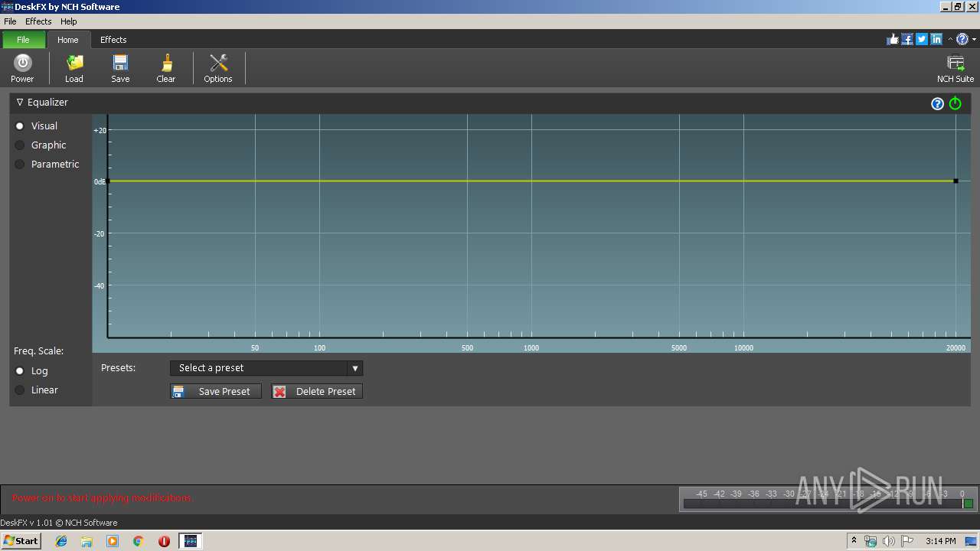Click the Save Preset button

(216, 391)
